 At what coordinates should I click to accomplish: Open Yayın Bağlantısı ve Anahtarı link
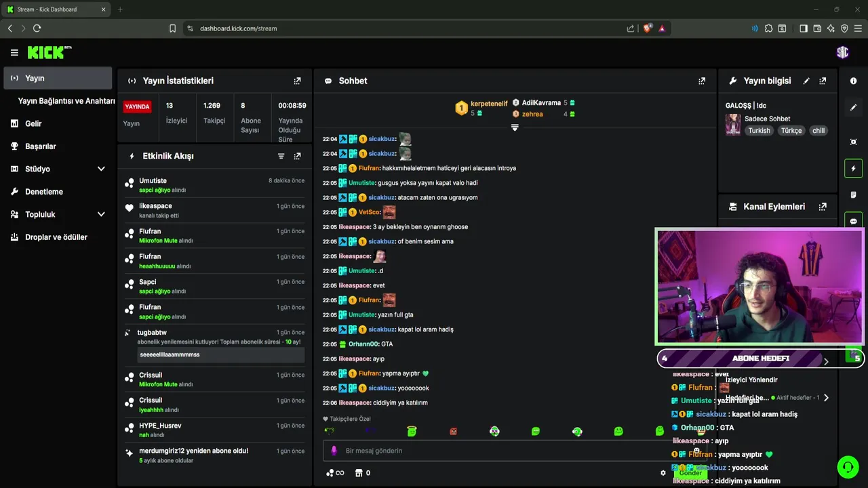pyautogui.click(x=66, y=101)
